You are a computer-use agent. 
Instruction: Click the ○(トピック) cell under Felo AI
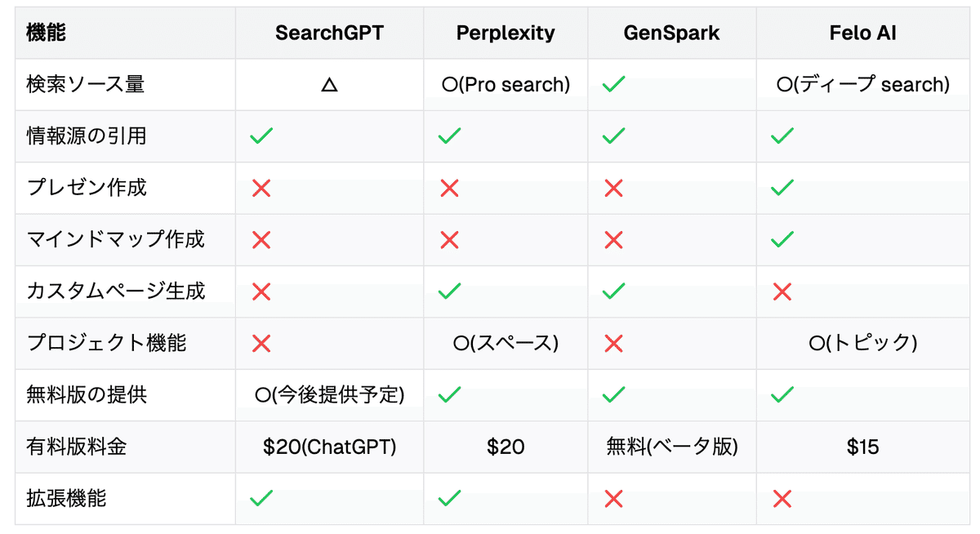[862, 344]
